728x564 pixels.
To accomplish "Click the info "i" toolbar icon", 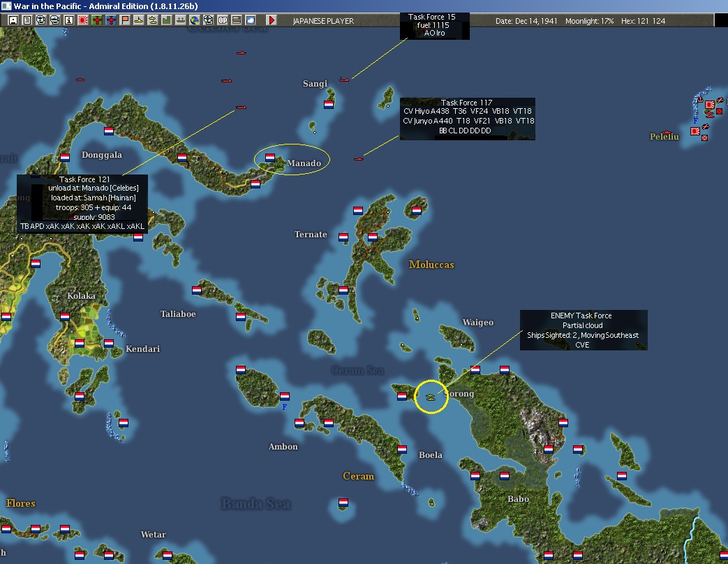I will click(68, 20).
